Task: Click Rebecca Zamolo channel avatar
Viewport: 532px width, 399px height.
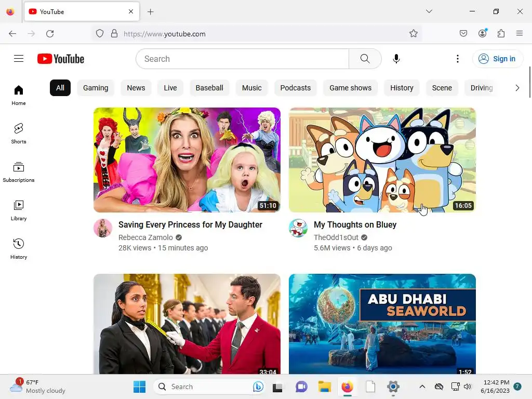Action: pyautogui.click(x=103, y=228)
